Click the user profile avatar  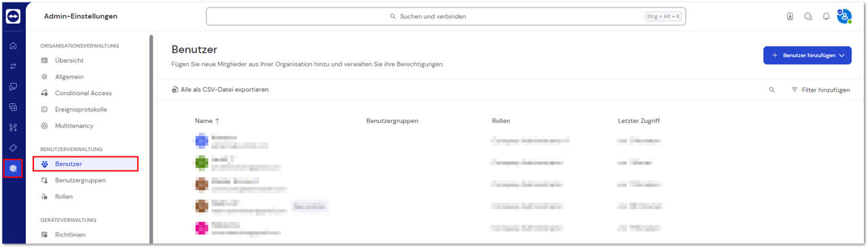click(x=844, y=16)
